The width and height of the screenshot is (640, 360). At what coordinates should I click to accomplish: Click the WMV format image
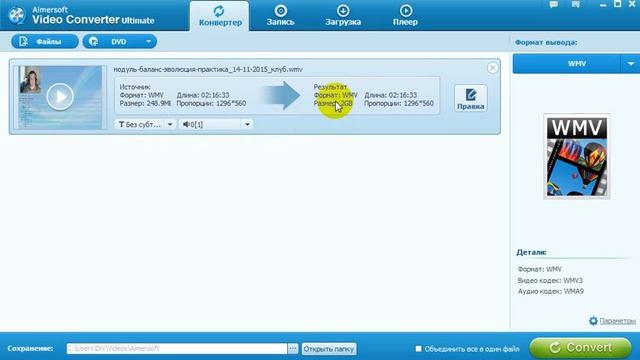pyautogui.click(x=577, y=157)
